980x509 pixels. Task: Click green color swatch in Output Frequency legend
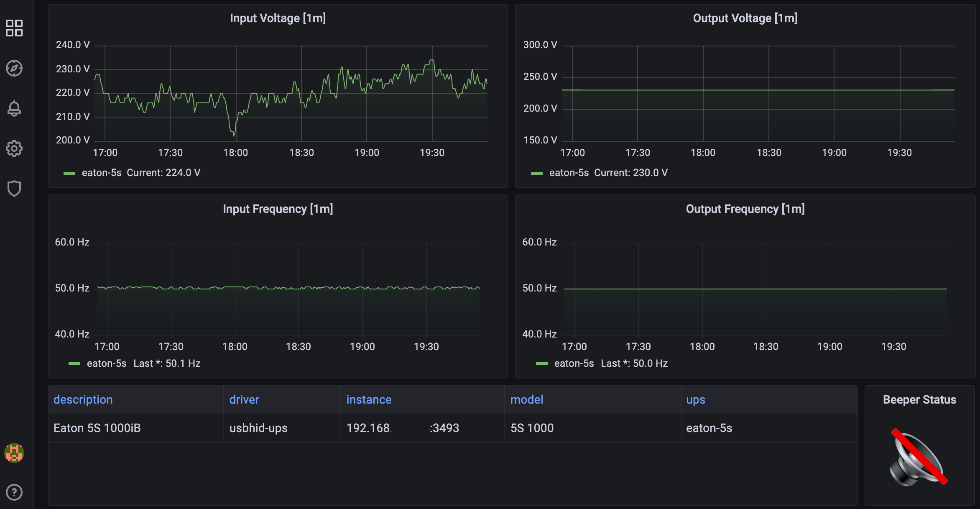pos(541,363)
